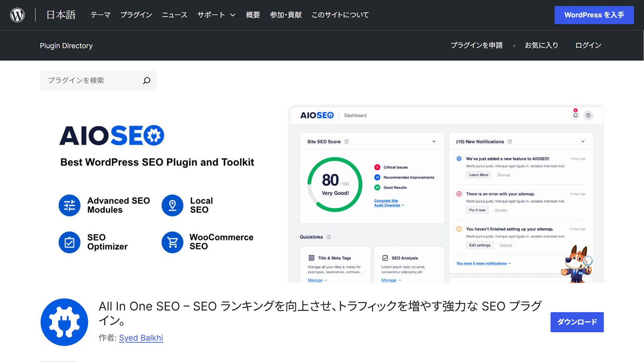
Task: Click the Local SEO map pin icon
Action: click(172, 205)
